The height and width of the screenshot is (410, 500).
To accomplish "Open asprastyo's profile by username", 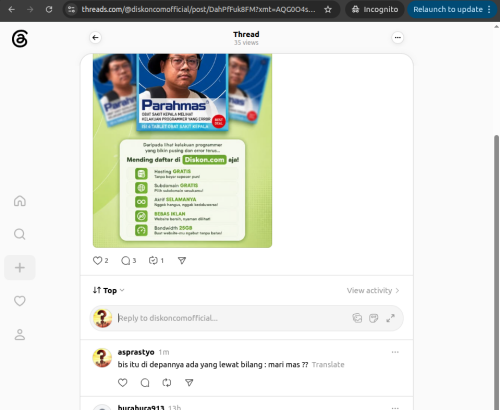I will [x=136, y=352].
